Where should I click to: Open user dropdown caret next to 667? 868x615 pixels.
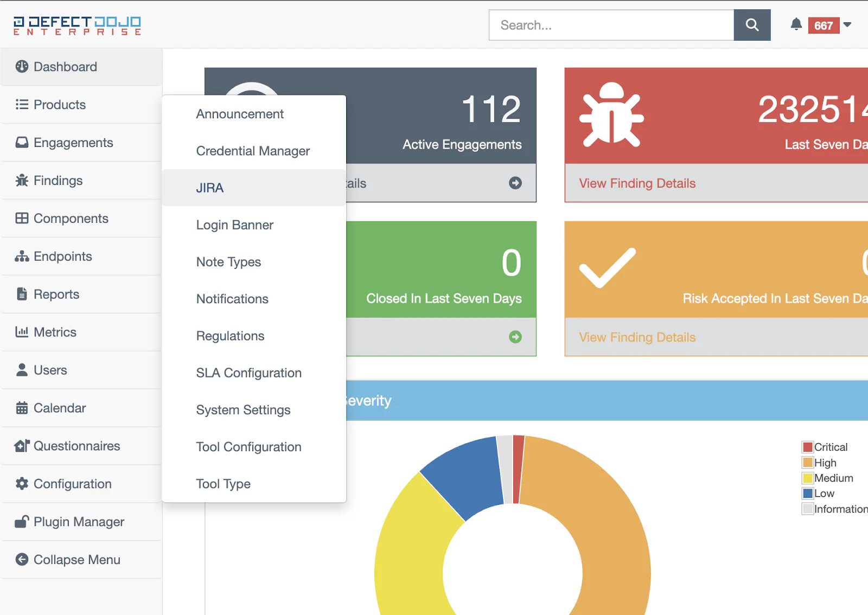point(847,25)
